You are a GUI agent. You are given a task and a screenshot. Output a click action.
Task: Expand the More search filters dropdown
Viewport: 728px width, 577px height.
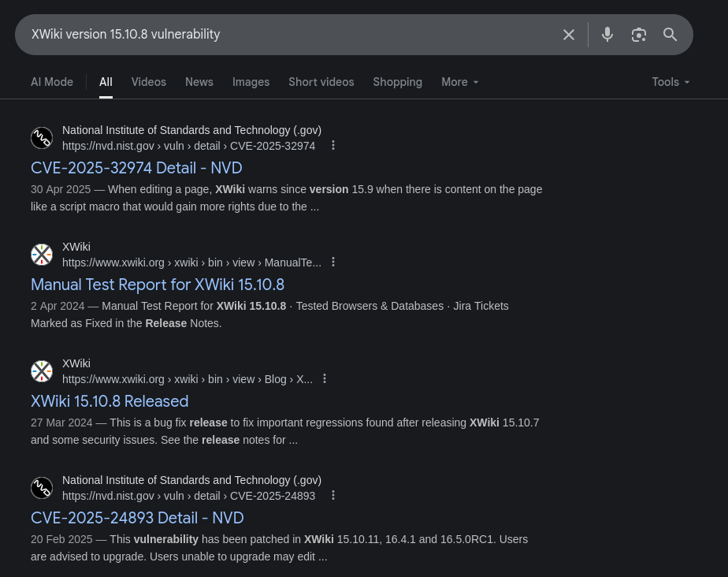point(459,82)
